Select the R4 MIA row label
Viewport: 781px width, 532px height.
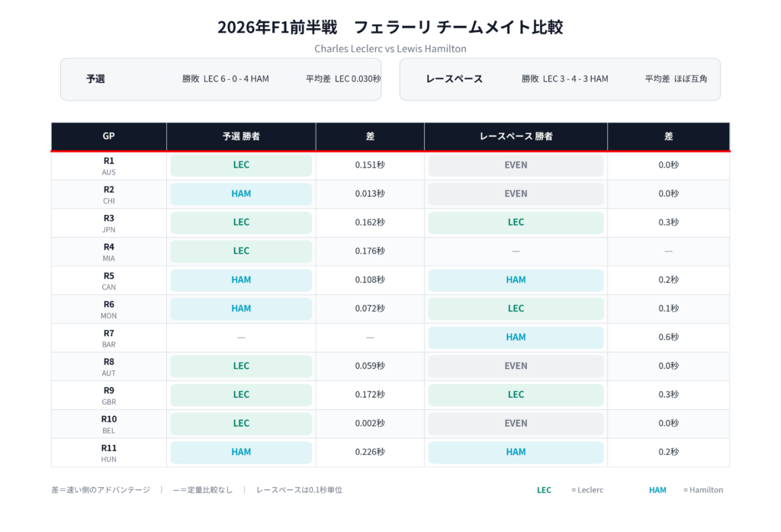108,252
